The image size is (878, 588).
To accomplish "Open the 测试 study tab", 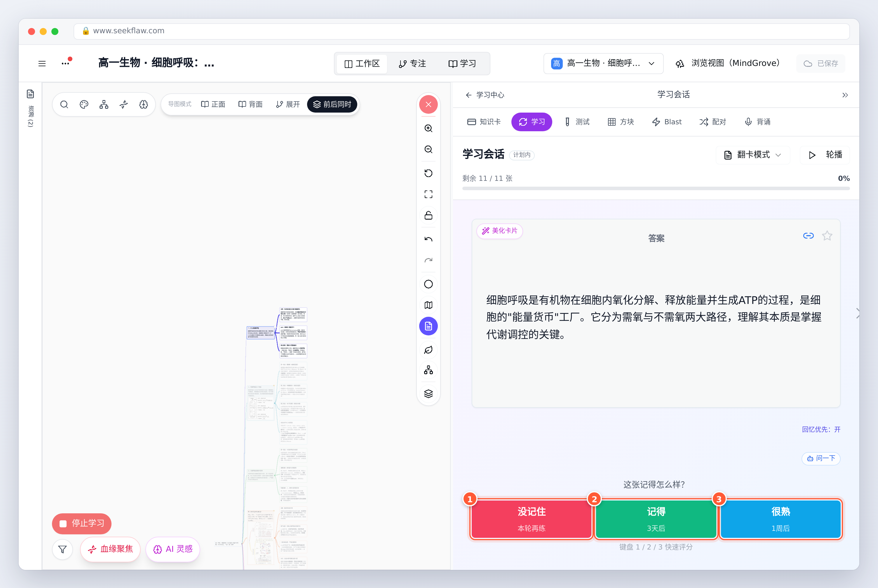I will (577, 122).
